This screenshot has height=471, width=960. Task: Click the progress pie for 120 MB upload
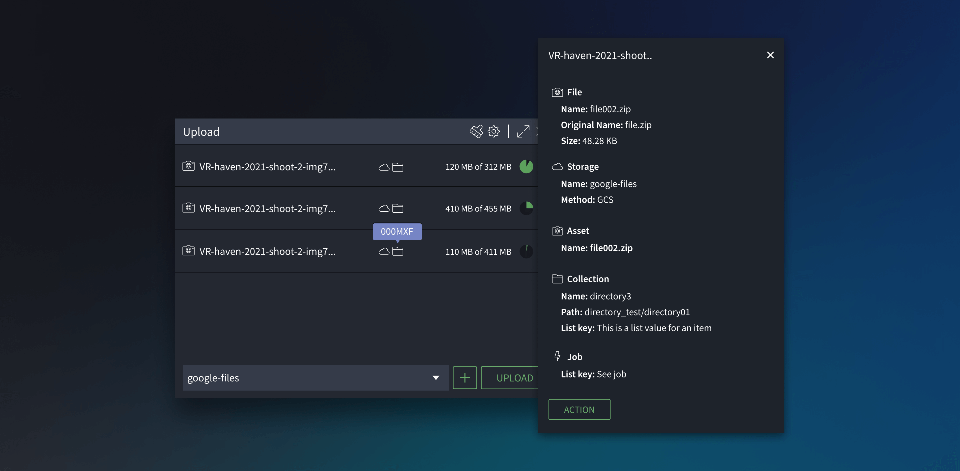527,167
